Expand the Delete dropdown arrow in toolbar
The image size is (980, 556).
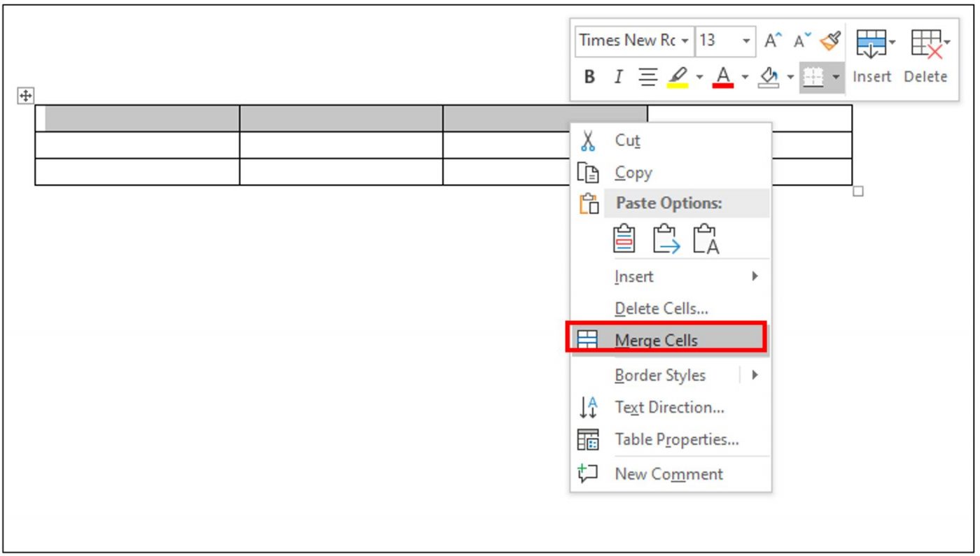click(947, 43)
